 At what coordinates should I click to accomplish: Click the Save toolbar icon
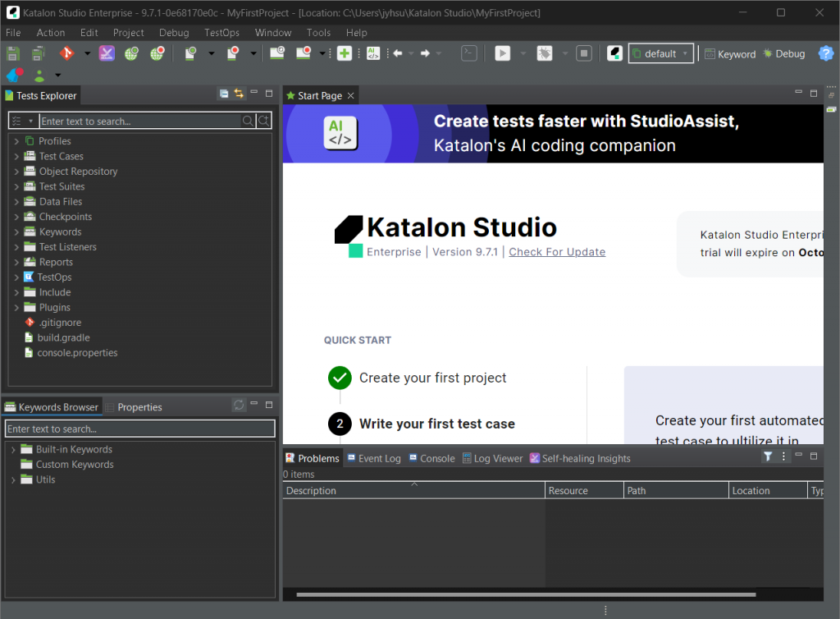[x=13, y=53]
